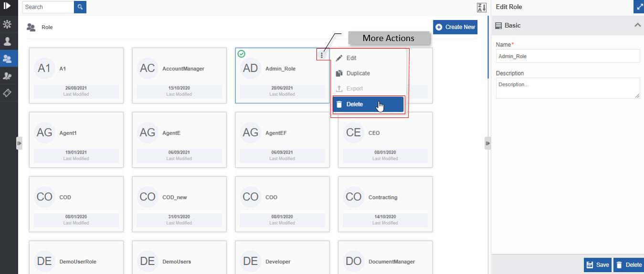Collapse the Basic section chevron
The height and width of the screenshot is (274, 644).
(637, 25)
